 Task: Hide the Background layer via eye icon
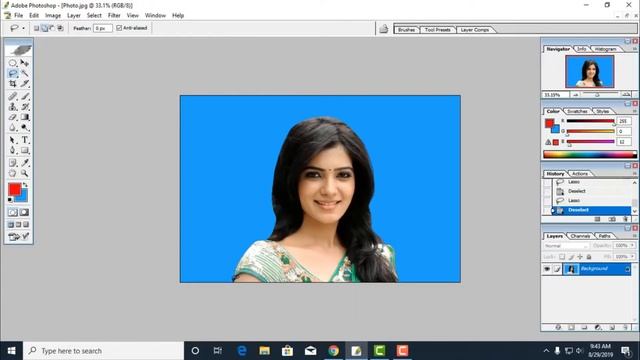pyautogui.click(x=547, y=269)
